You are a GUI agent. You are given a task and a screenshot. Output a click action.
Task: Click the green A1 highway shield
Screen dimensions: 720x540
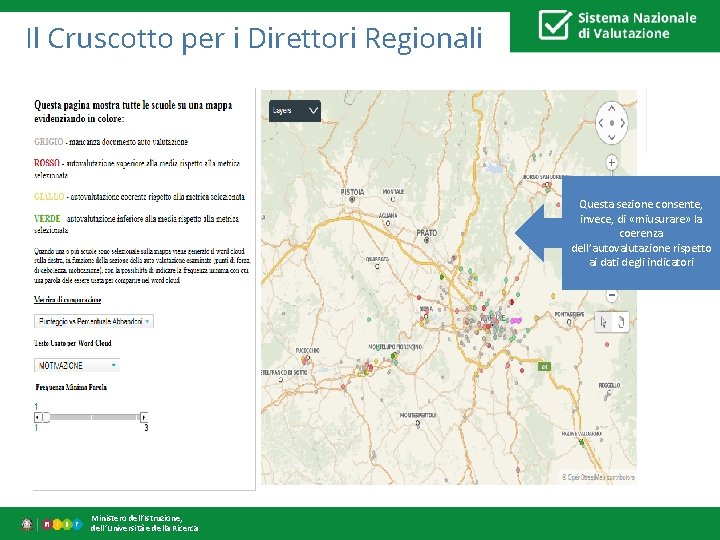click(x=544, y=367)
